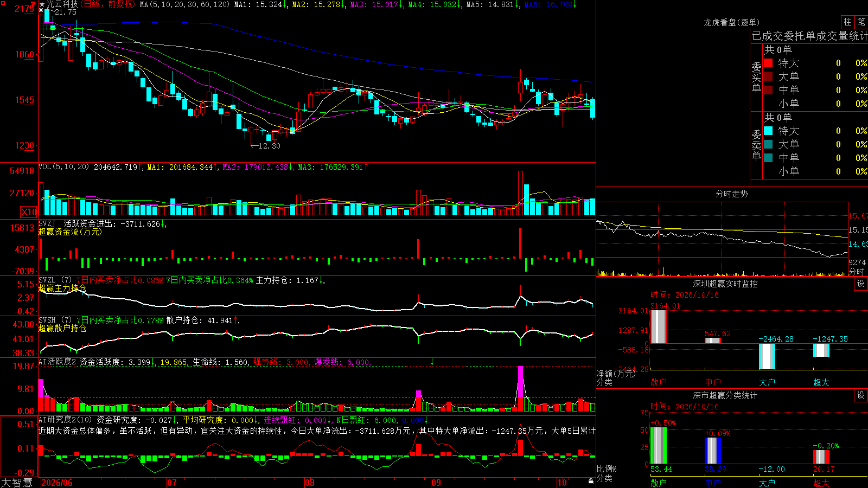Click the 07 month marker on timeline
The image size is (868, 488).
pos(172,483)
